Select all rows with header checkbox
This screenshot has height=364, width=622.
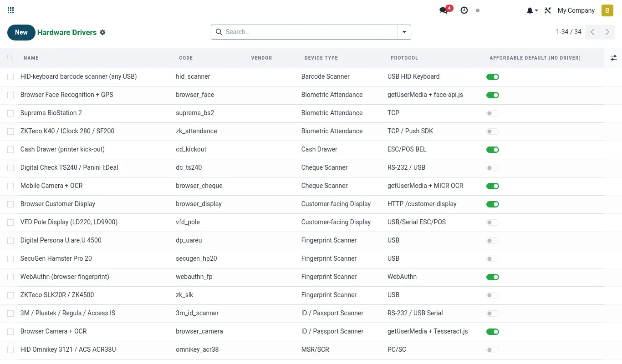click(x=10, y=57)
